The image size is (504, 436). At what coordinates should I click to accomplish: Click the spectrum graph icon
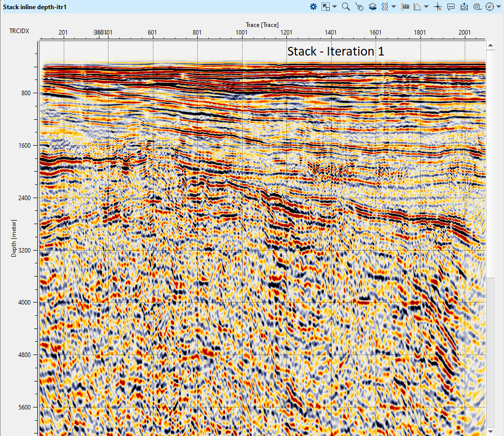click(417, 7)
